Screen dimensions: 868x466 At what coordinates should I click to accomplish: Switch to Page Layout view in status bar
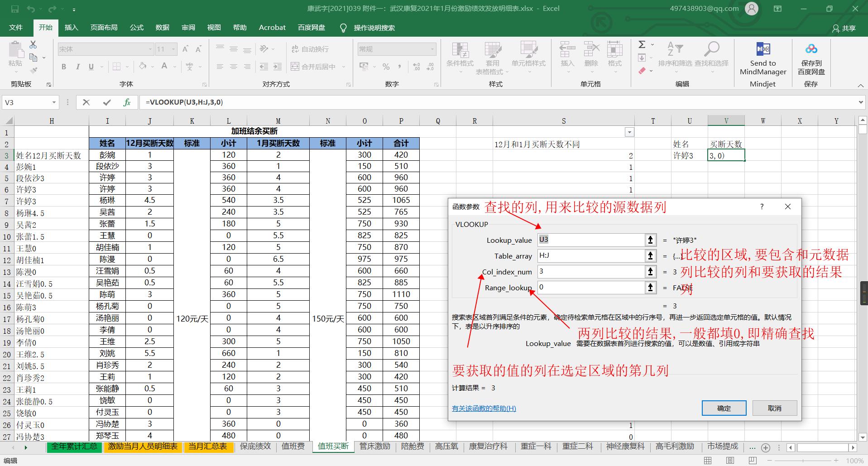point(730,461)
